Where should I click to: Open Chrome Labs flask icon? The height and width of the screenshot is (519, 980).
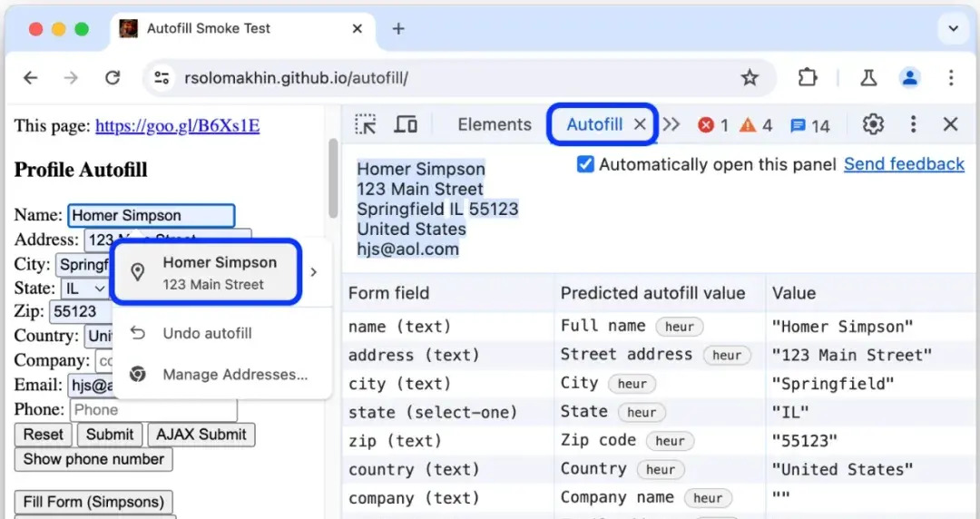click(868, 77)
